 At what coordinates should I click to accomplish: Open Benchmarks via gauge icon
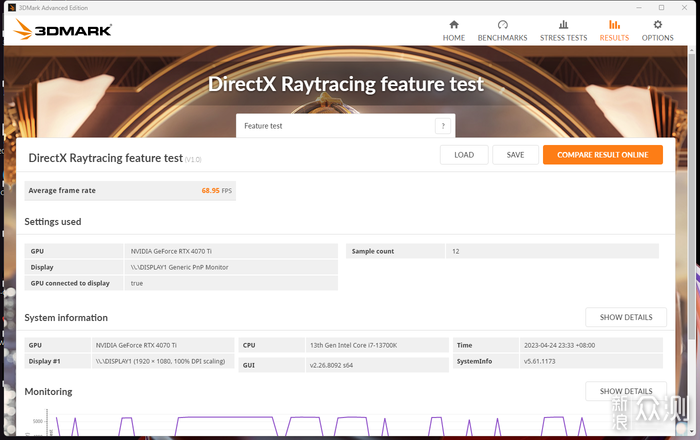click(502, 25)
